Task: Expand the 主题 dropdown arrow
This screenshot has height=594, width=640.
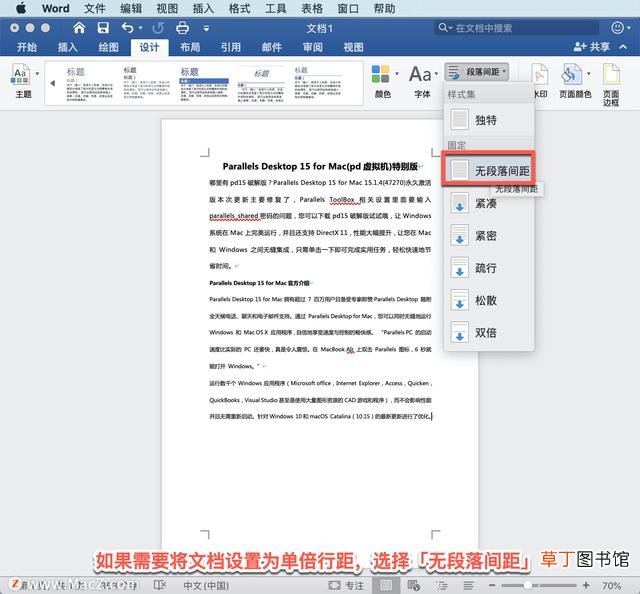Action: [x=37, y=74]
